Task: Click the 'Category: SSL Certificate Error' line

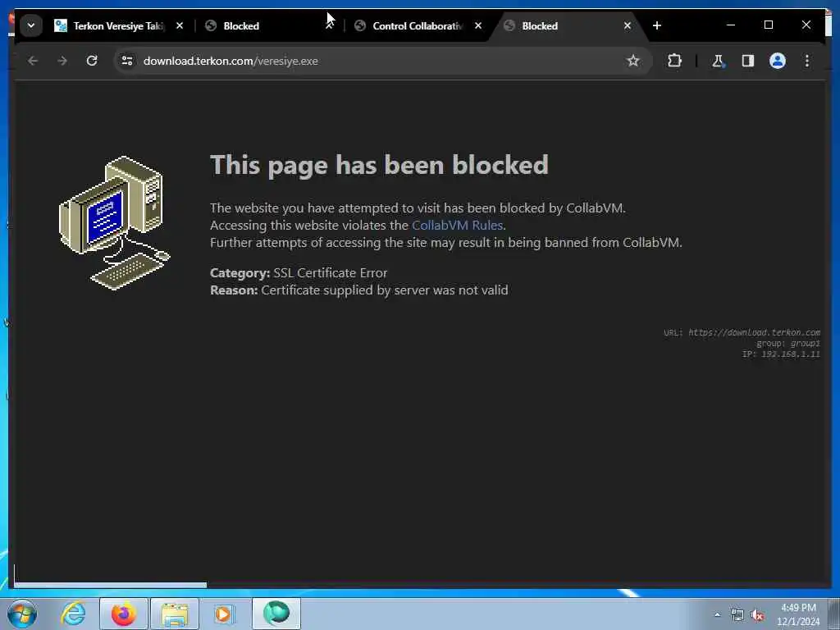Action: 299,272
